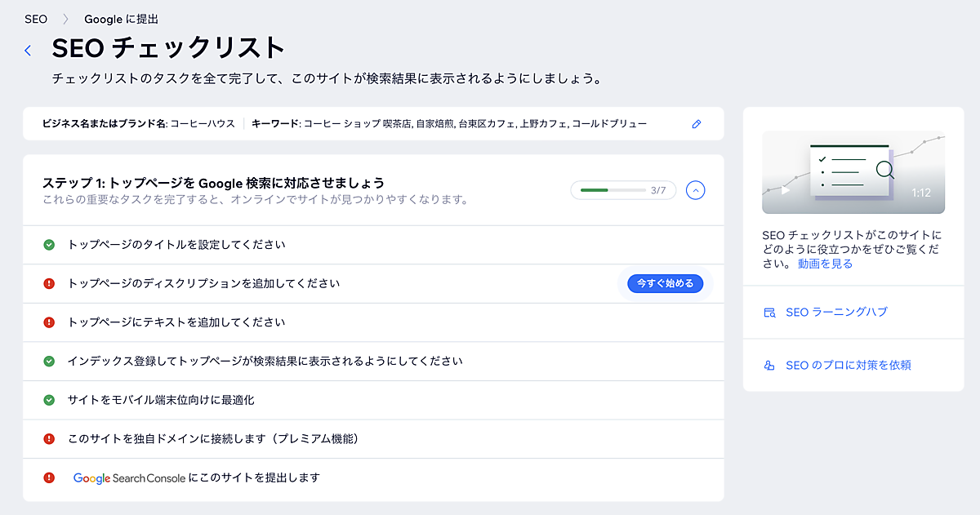Open the SEO breadcrumb item
The width and height of the screenshot is (980, 515).
point(36,19)
